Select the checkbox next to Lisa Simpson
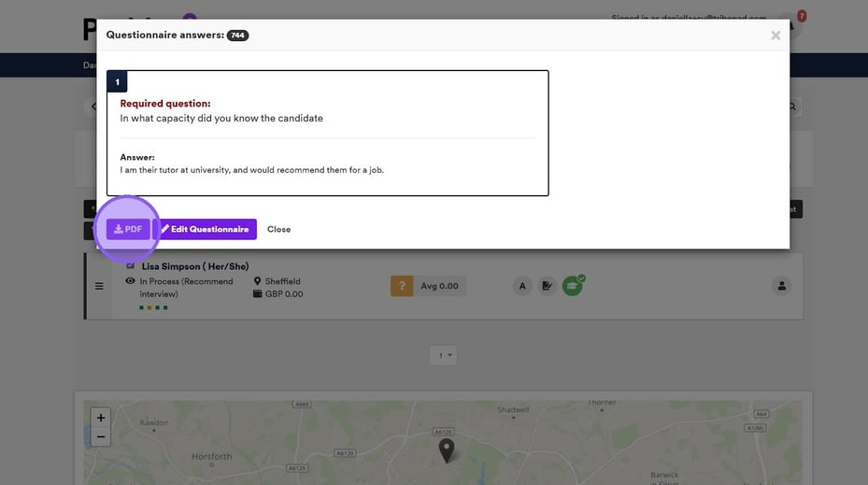This screenshot has width=868, height=485. [x=131, y=266]
